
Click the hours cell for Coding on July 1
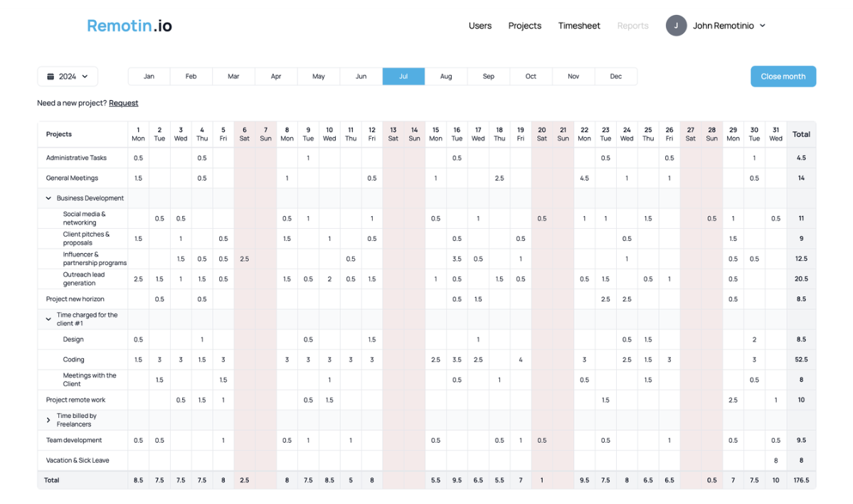pyautogui.click(x=138, y=359)
